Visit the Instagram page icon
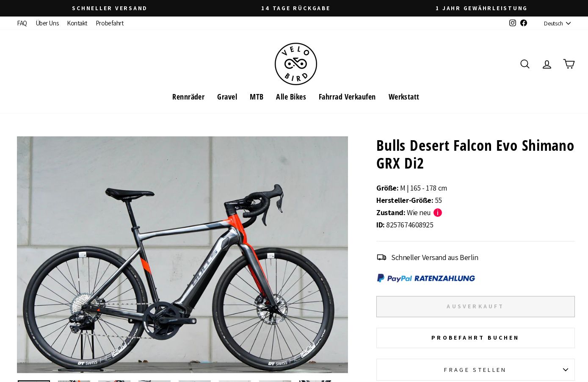Viewport: 588px width, 382px height. [513, 23]
